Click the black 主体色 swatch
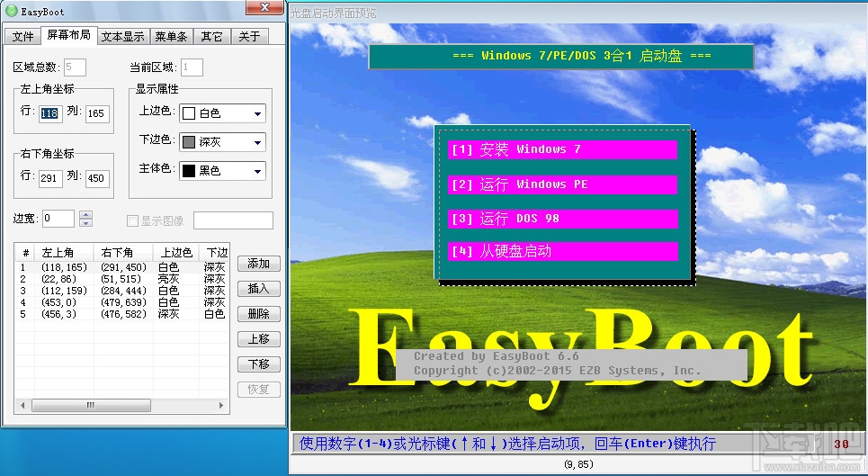 189,171
